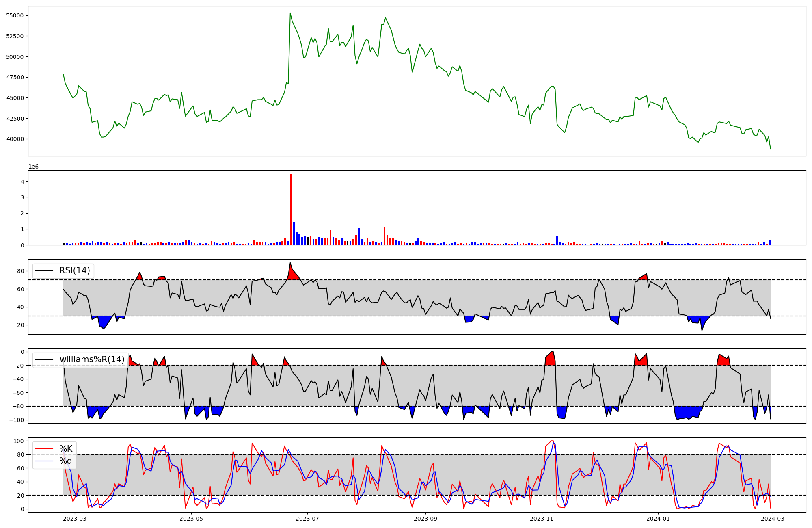Click the 1e6 volume scale label
Screen dimensions: 812x528
pos(33,167)
